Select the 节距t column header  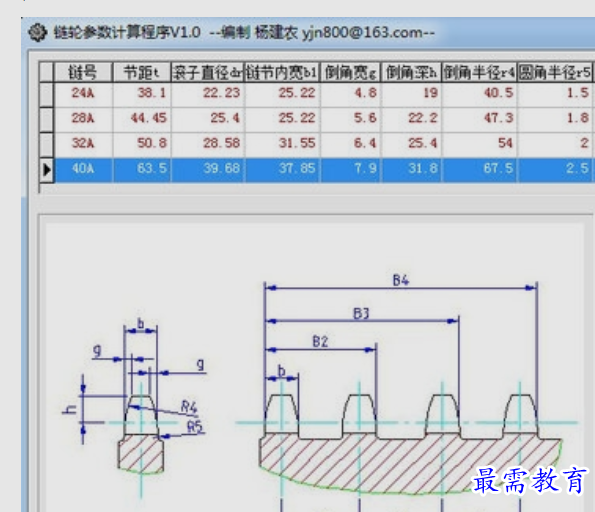(142, 72)
